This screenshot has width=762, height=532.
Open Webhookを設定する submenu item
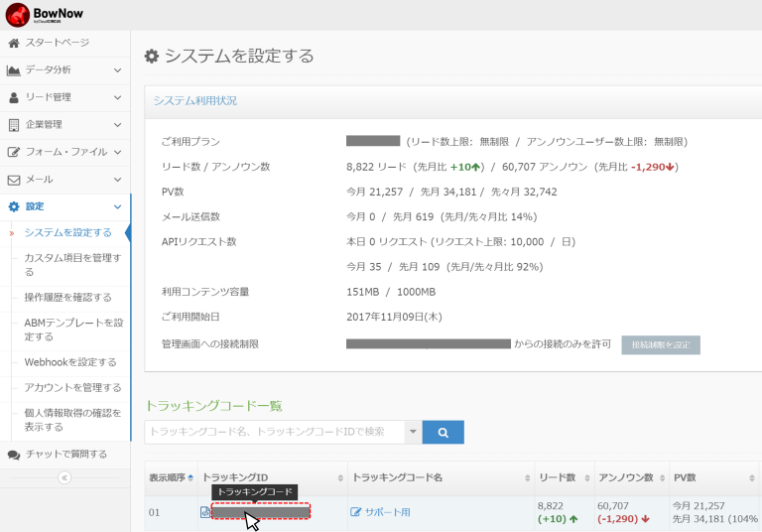[70, 362]
